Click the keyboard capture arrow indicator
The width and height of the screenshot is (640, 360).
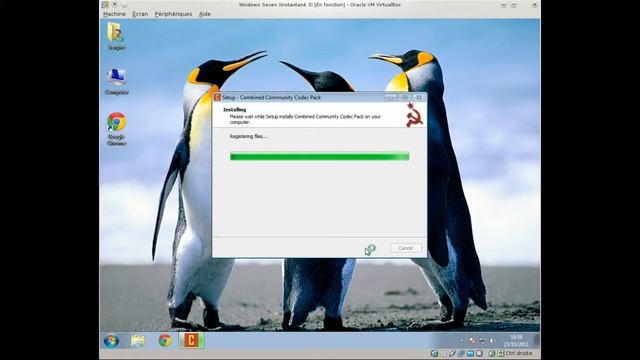[501, 353]
